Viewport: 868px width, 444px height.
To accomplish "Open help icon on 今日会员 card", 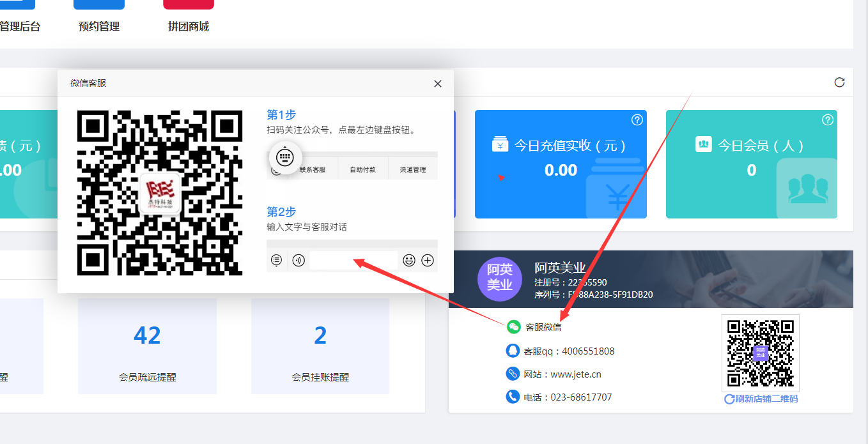I will pyautogui.click(x=828, y=119).
